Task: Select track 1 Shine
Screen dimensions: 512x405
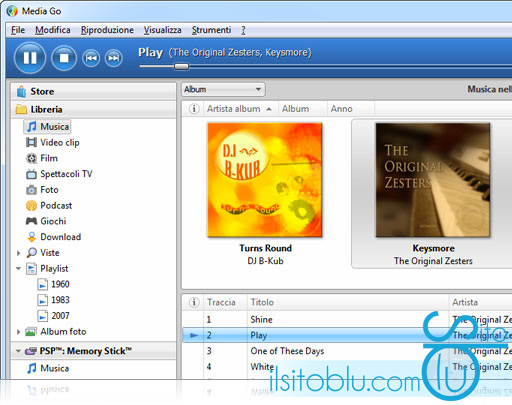Action: [347, 319]
